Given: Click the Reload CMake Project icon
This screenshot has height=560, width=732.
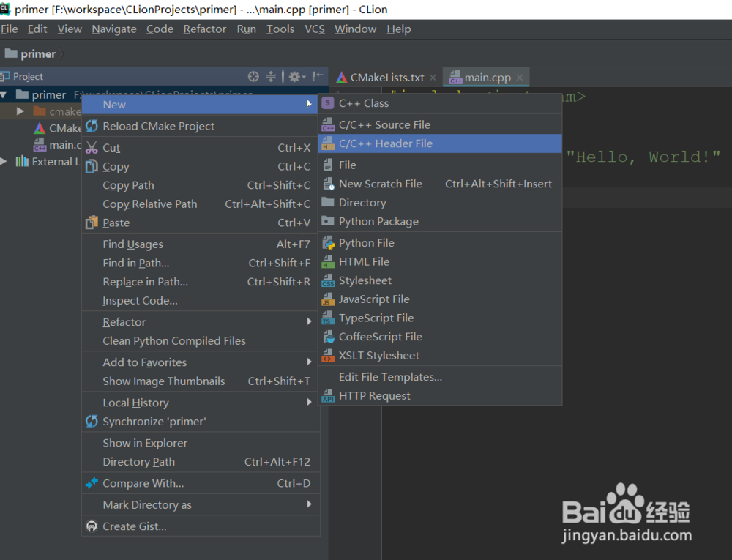Looking at the screenshot, I should tap(91, 125).
